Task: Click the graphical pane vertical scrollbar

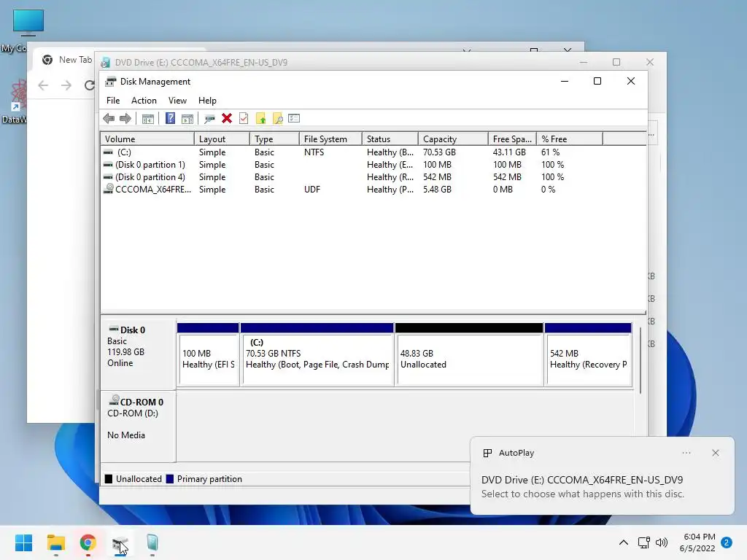Action: tap(640, 359)
